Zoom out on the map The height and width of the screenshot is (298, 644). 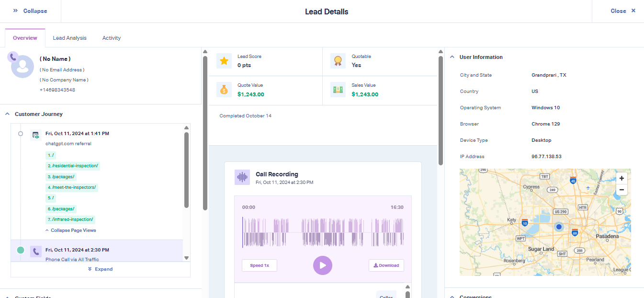point(621,190)
